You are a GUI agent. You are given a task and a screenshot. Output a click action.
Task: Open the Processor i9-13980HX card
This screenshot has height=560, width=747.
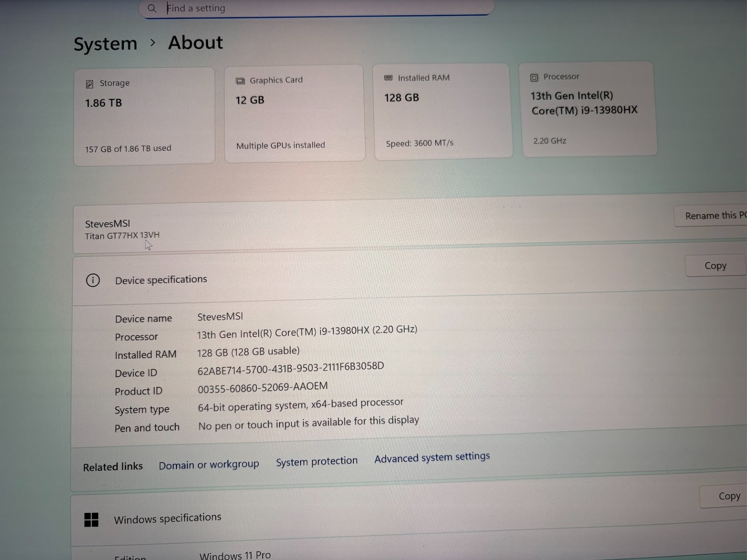tap(588, 109)
